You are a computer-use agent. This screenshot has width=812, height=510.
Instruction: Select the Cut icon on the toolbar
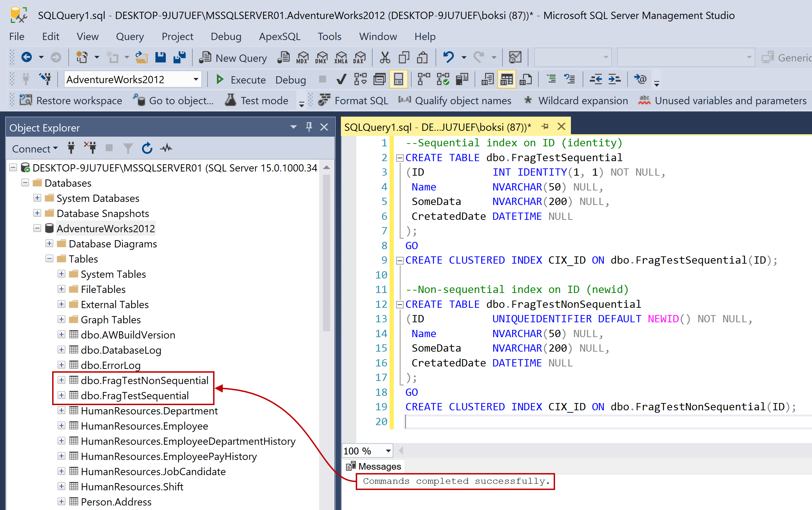click(x=384, y=57)
